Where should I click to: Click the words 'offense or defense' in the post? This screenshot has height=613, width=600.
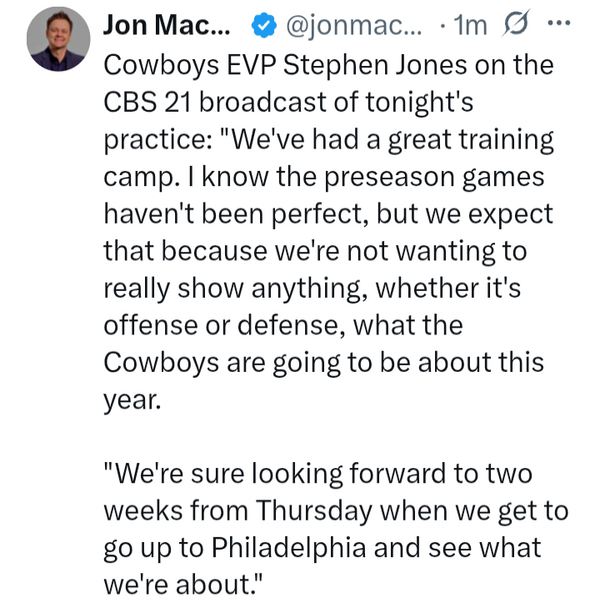224,326
